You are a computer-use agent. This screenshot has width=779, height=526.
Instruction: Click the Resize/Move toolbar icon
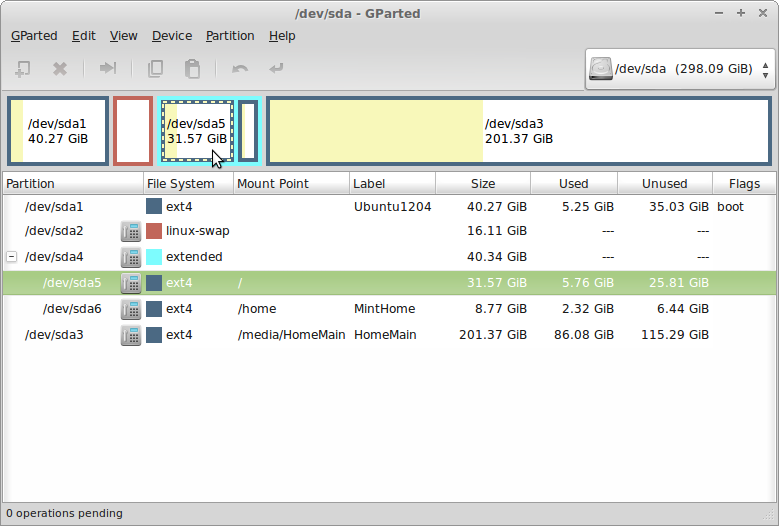[108, 68]
